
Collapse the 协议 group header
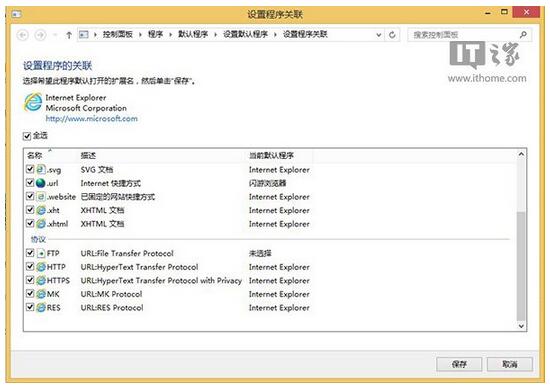tap(38, 239)
